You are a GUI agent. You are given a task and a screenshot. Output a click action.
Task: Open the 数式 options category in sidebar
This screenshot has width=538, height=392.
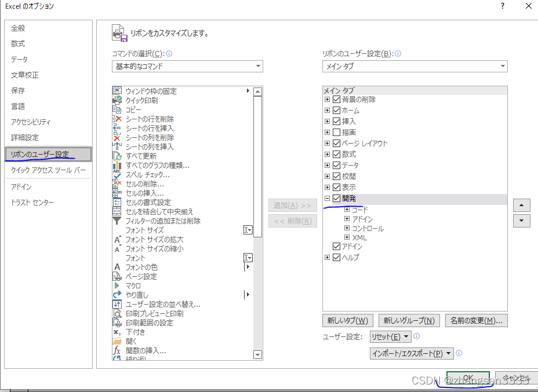pyautogui.click(x=18, y=43)
